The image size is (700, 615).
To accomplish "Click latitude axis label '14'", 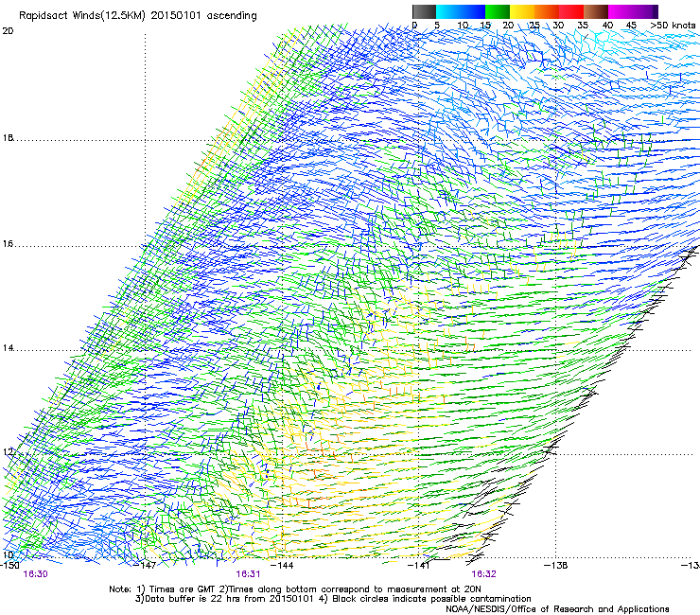I will point(8,348).
